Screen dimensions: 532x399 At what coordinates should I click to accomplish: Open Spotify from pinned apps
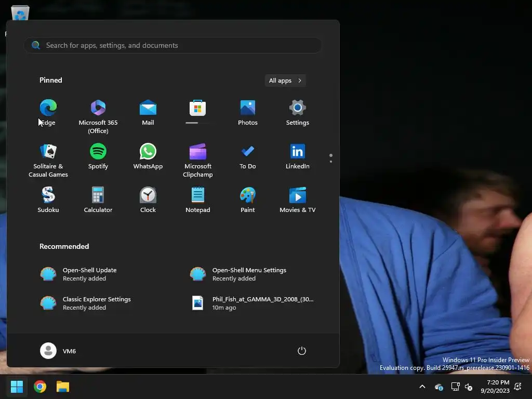pos(98,156)
